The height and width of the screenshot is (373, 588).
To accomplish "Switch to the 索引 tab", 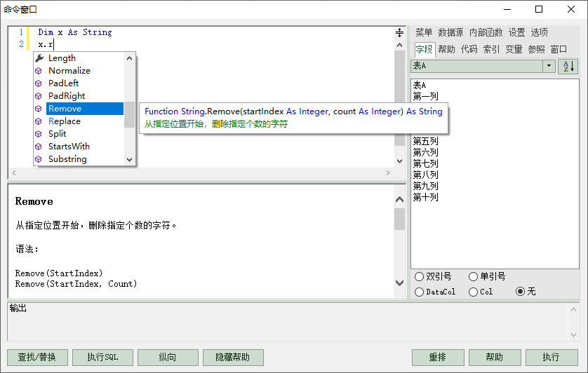I will 491,50.
